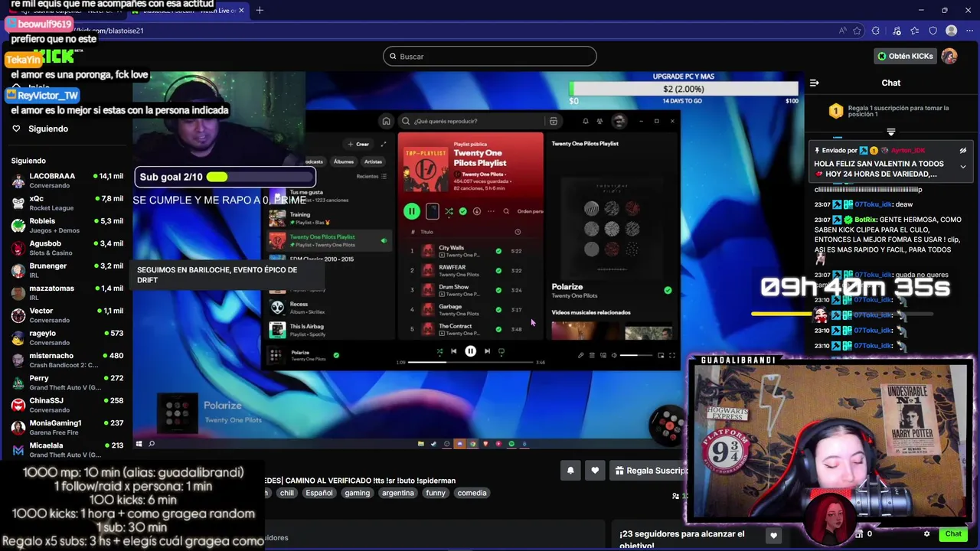The width and height of the screenshot is (980, 551).
Task: Select the 'gaming' stream tag
Action: click(x=358, y=493)
